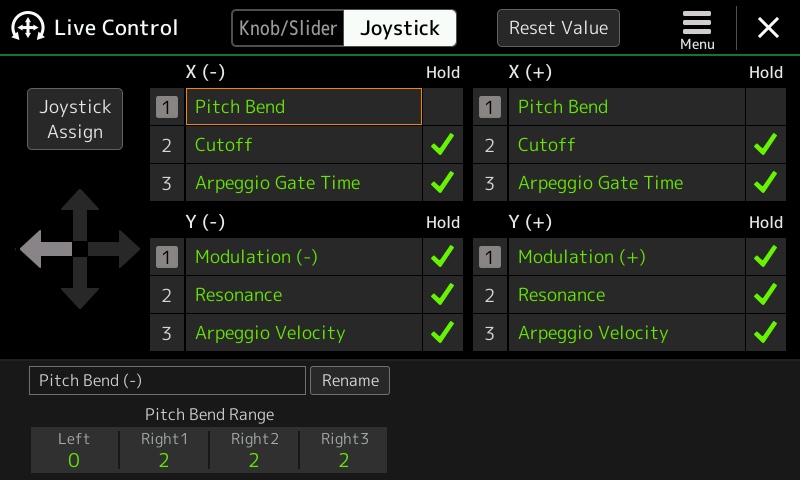
Task: Close the Live Control screen with X
Action: (x=768, y=28)
